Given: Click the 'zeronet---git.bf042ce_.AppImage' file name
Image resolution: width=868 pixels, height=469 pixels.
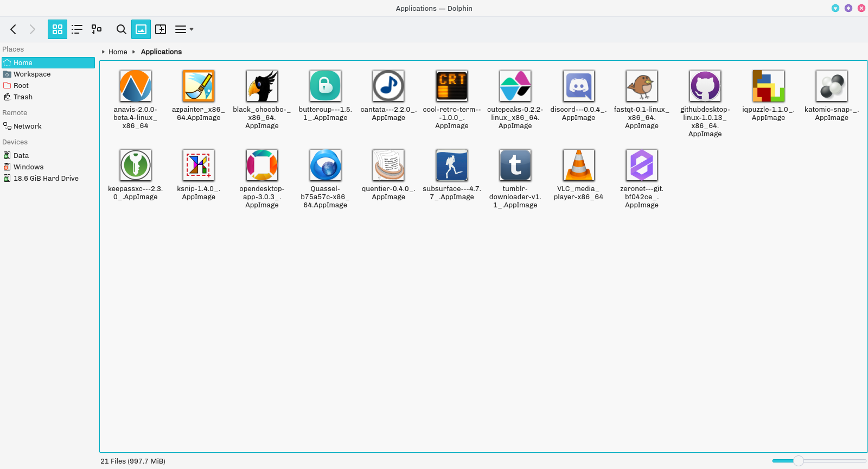Looking at the screenshot, I should point(642,197).
